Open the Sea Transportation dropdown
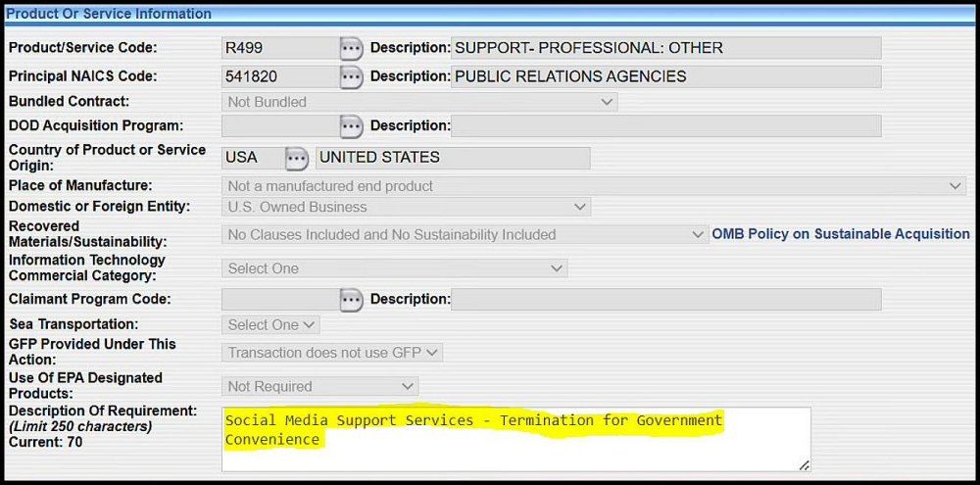The height and width of the screenshot is (485, 980). point(270,325)
